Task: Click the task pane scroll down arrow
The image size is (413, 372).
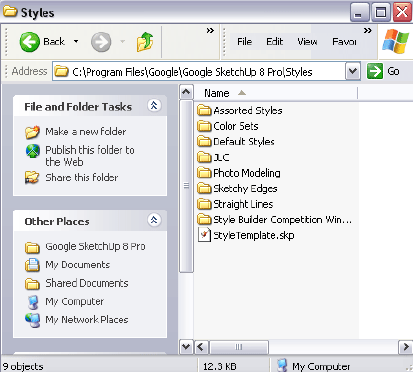Action: (x=186, y=347)
